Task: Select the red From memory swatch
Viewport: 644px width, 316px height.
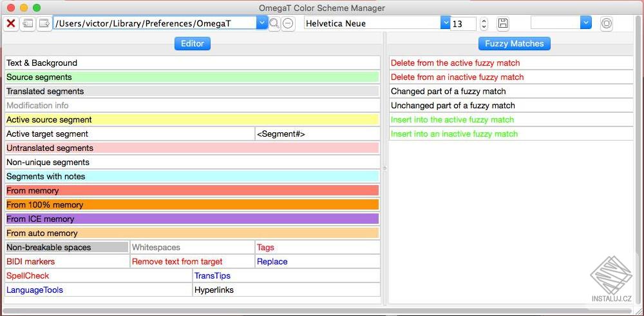Action: point(192,190)
